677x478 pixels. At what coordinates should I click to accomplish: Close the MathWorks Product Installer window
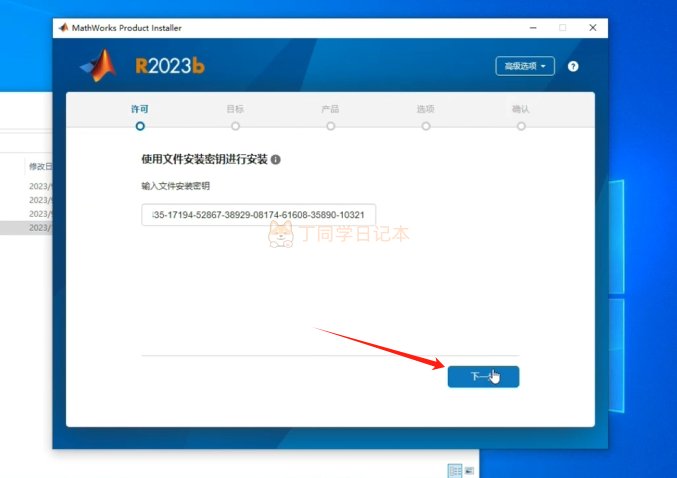point(593,28)
